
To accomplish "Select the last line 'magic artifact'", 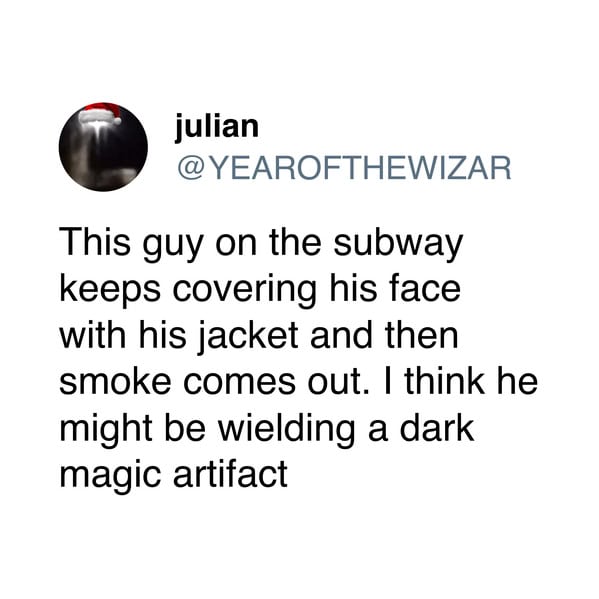I will (173, 476).
